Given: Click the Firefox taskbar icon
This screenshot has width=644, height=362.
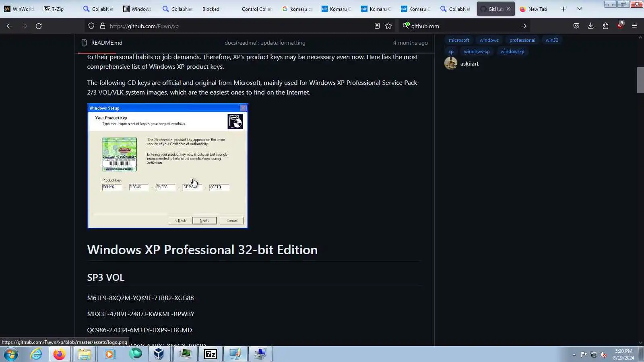Looking at the screenshot, I should click(x=60, y=354).
